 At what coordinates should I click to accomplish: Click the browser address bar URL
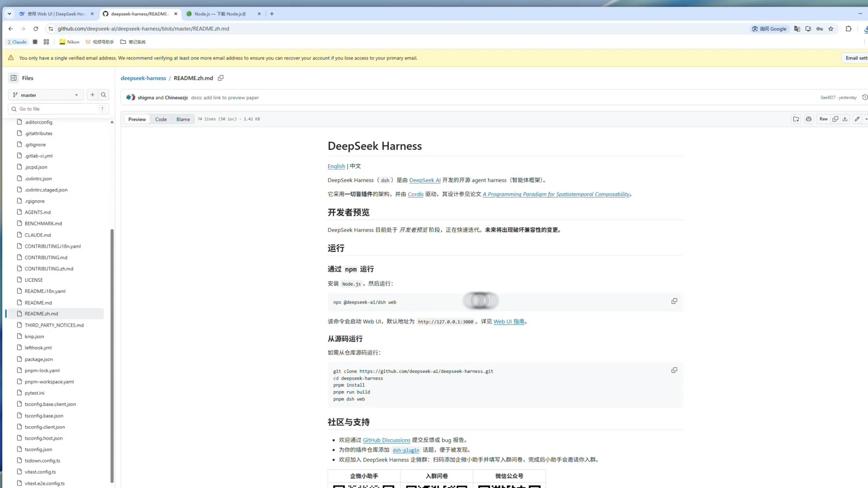point(143,29)
